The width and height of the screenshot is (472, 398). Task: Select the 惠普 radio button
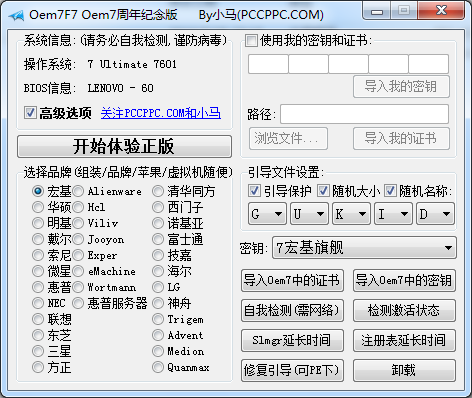tap(38, 287)
